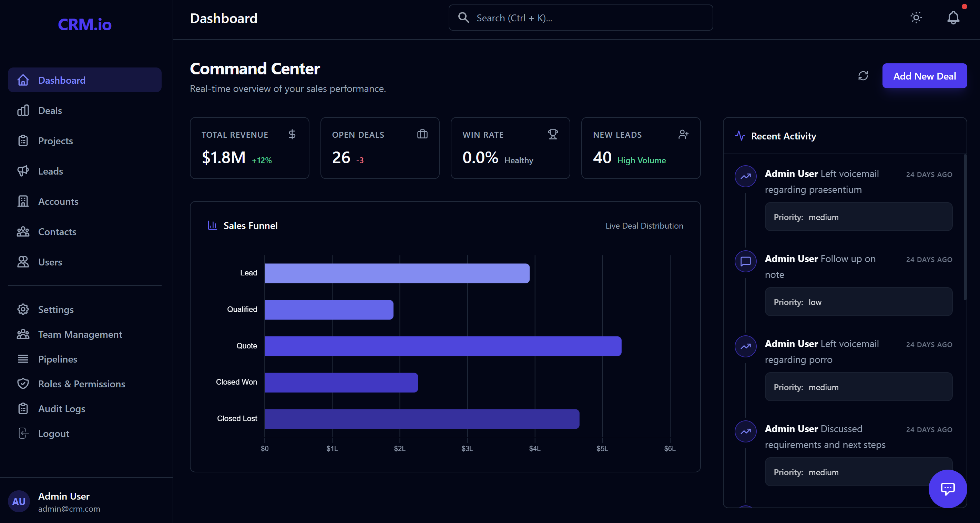Click the Team Management group icon
Image resolution: width=980 pixels, height=523 pixels.
pos(23,334)
